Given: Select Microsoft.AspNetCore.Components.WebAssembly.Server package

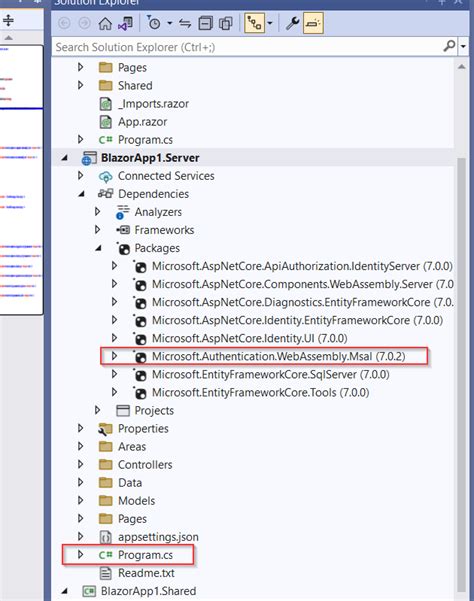Looking at the screenshot, I should (x=303, y=284).
